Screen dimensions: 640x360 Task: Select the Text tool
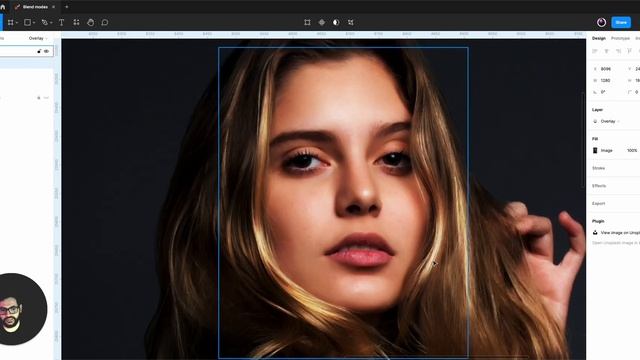click(62, 22)
